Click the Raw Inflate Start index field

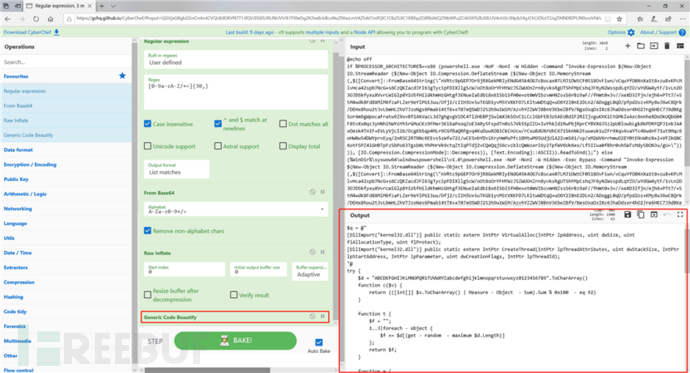click(184, 269)
